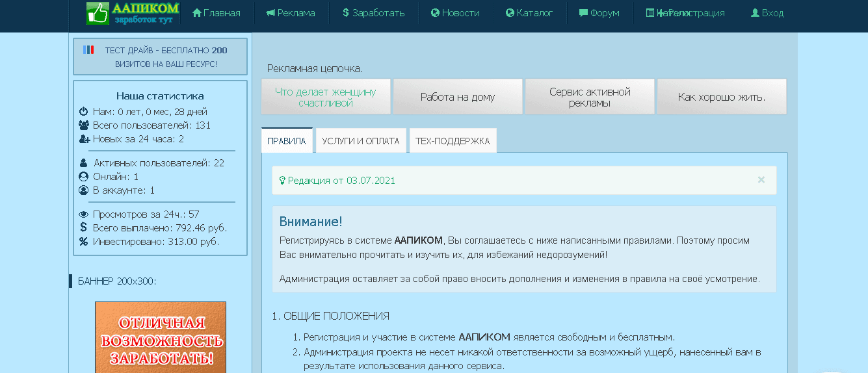868x373 pixels.
Task: Open ad chain link 'Что делает женщину счастливой'
Action: (x=326, y=97)
